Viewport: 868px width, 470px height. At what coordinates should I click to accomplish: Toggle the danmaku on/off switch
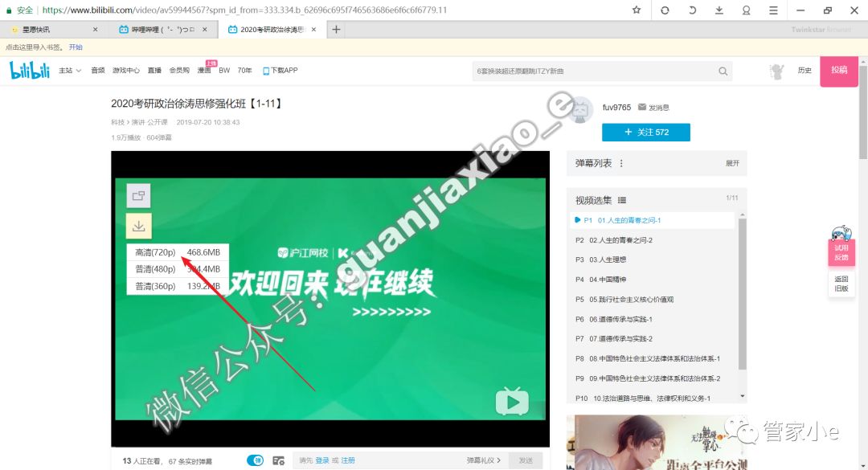[x=255, y=460]
